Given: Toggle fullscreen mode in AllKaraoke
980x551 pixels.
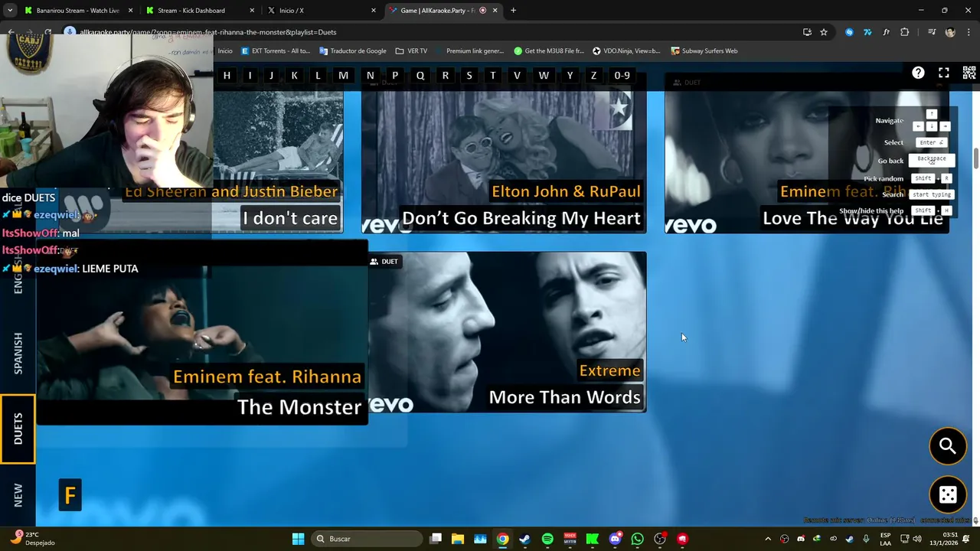Looking at the screenshot, I should coord(944,73).
